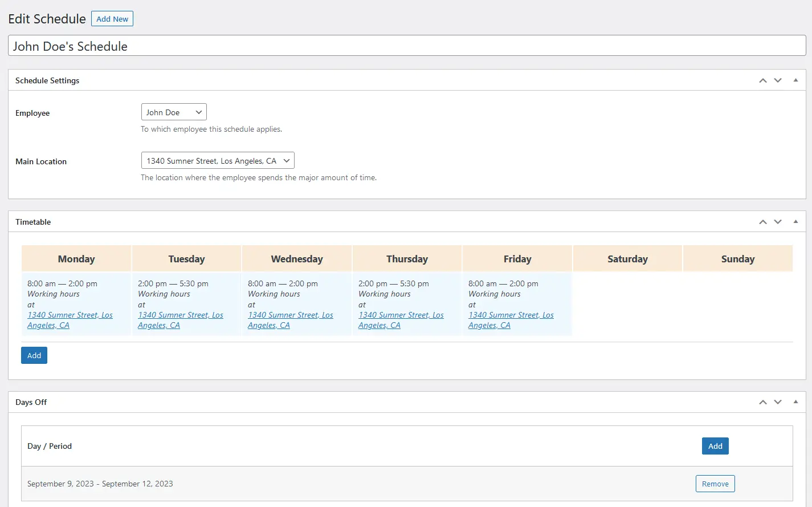Select the Sunday column header
The image size is (812, 507).
tap(738, 259)
